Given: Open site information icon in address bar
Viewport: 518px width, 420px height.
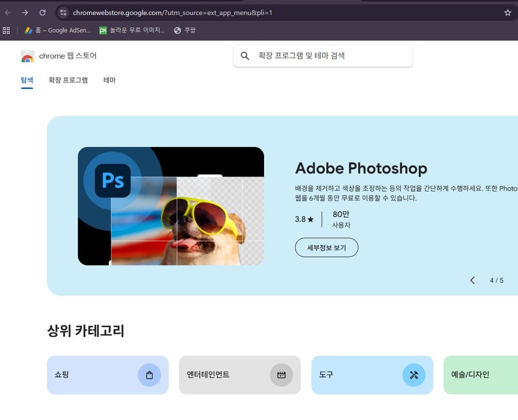Looking at the screenshot, I should pos(63,13).
